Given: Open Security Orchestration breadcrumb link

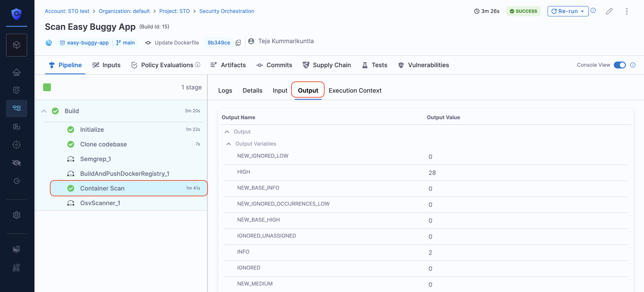Looking at the screenshot, I should tap(226, 11).
